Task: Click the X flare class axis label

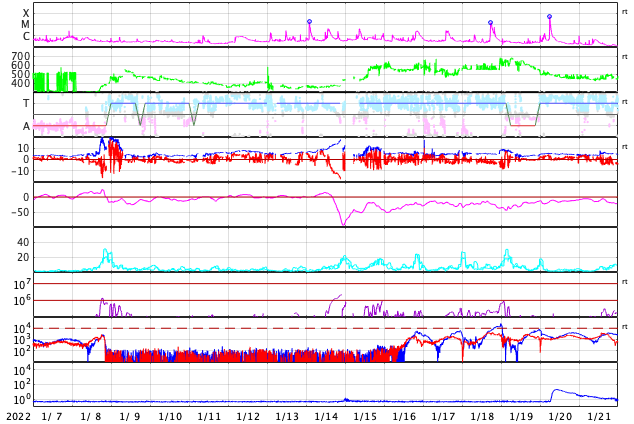Action: pyautogui.click(x=26, y=14)
